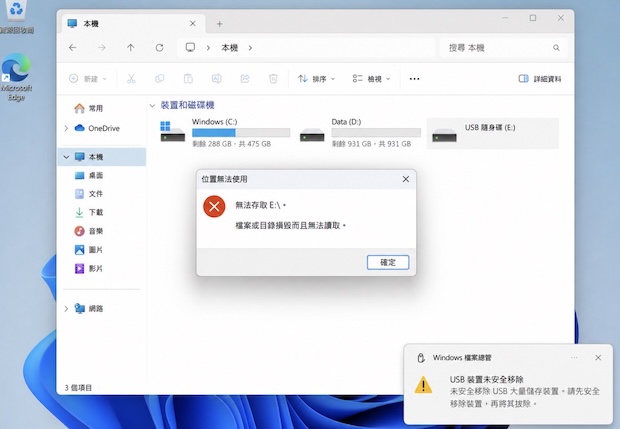
Task: Click chevron before 本機 in address bar
Action: pos(208,48)
